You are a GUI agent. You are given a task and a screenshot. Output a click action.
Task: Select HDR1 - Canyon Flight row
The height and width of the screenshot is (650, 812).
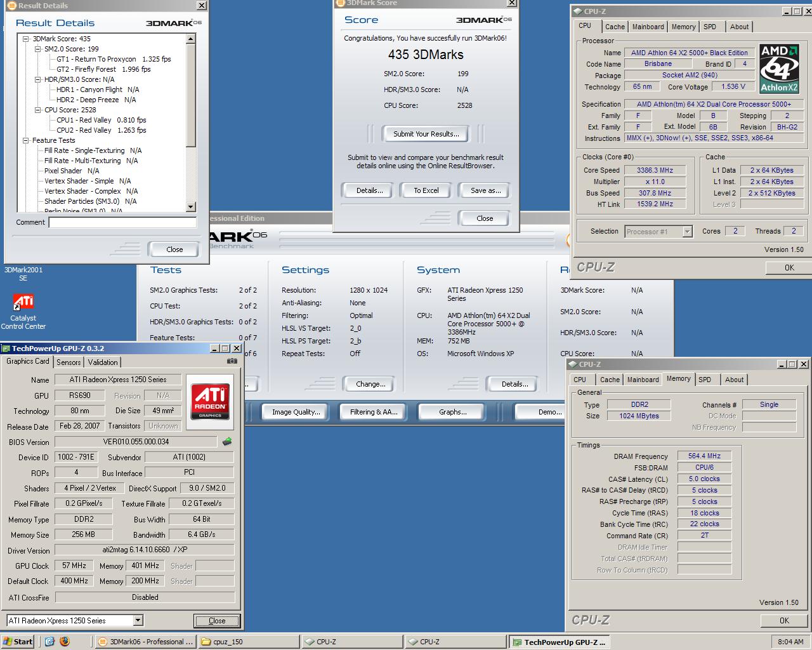pyautogui.click(x=98, y=90)
